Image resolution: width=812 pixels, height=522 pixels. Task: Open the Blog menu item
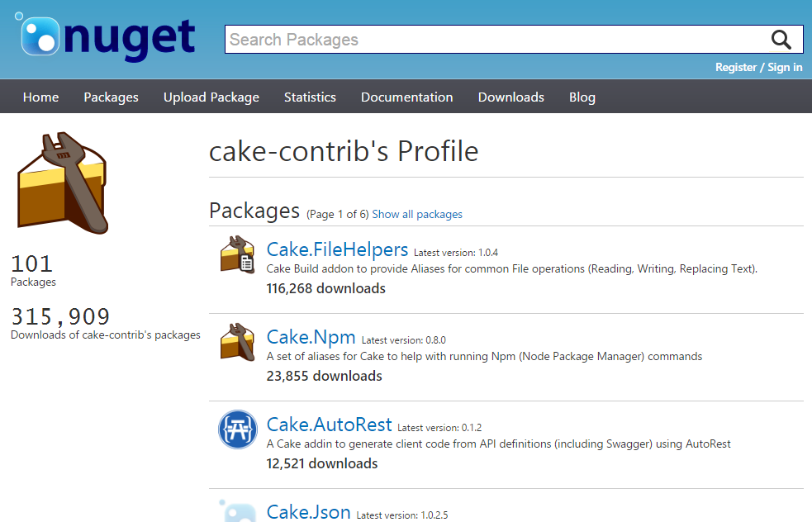coord(582,97)
